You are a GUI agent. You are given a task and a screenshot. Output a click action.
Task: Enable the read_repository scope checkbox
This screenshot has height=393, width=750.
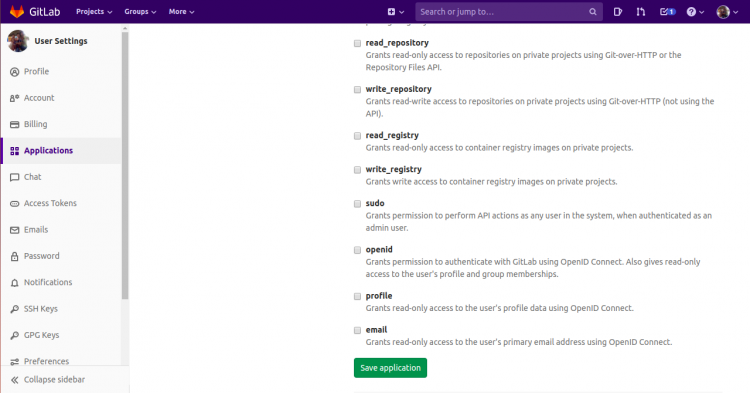pyautogui.click(x=357, y=44)
